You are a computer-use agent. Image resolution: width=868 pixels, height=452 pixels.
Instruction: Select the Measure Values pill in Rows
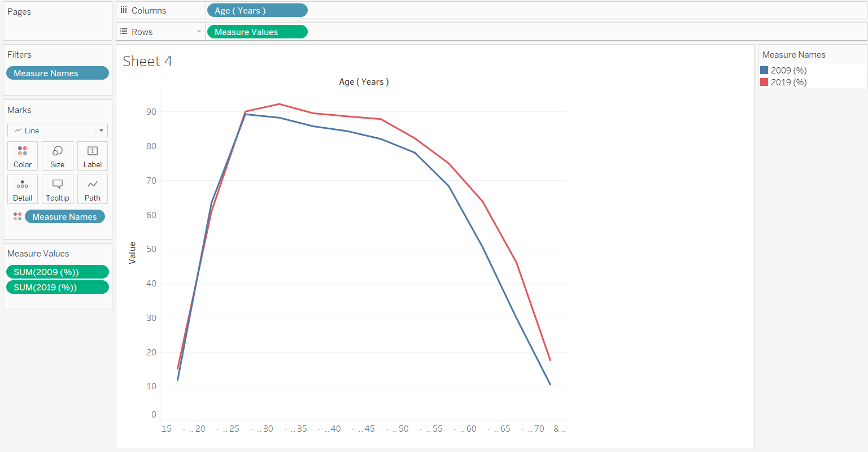point(257,32)
